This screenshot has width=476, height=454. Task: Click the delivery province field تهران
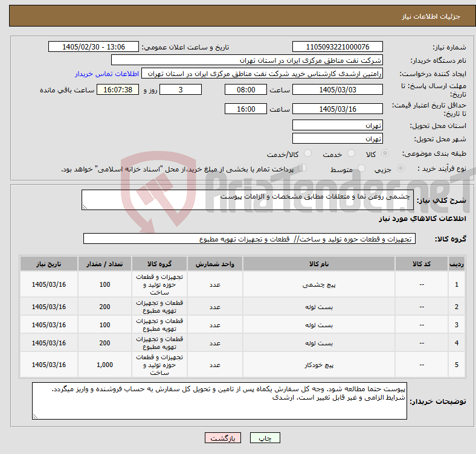337,125
